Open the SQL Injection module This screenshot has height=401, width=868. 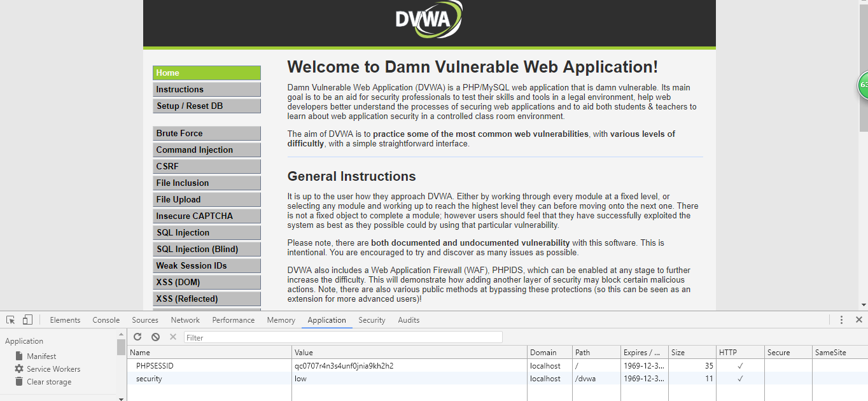[x=207, y=233]
